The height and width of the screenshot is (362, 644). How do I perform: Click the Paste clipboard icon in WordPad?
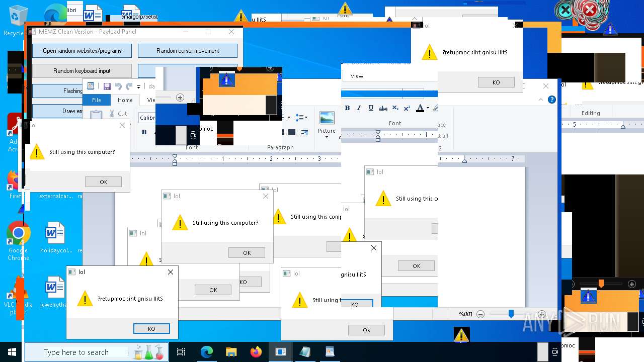pyautogui.click(x=96, y=115)
